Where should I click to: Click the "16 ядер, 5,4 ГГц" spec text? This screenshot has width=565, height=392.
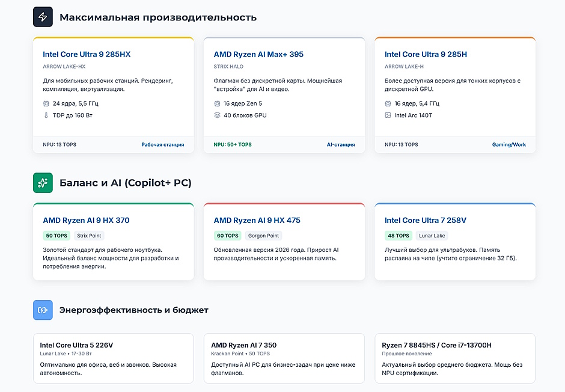point(417,104)
